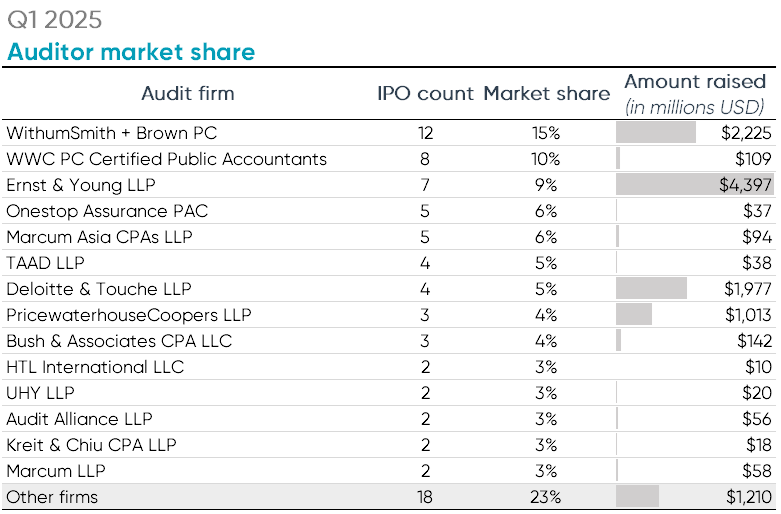Image resolution: width=781 pixels, height=514 pixels.
Task: Click the IPO count column header
Action: pos(425,94)
